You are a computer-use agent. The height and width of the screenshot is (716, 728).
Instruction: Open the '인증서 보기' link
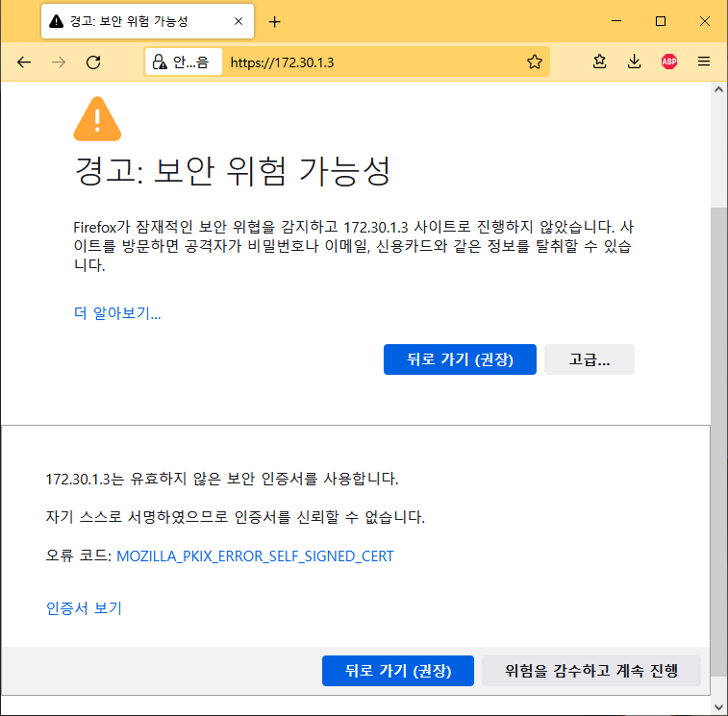coord(84,608)
